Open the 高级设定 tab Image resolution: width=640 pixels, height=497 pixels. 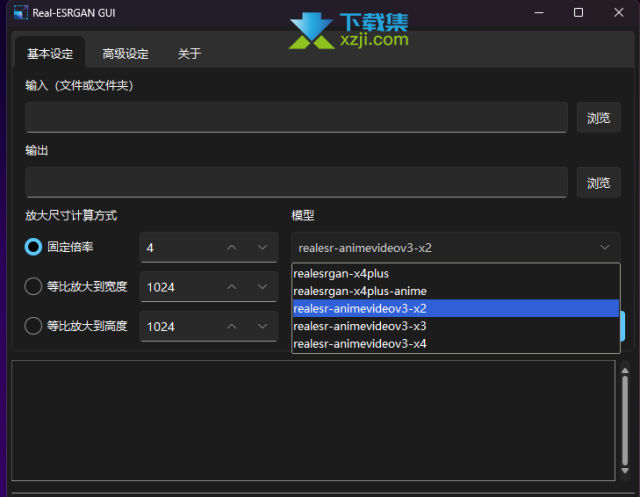tap(125, 53)
